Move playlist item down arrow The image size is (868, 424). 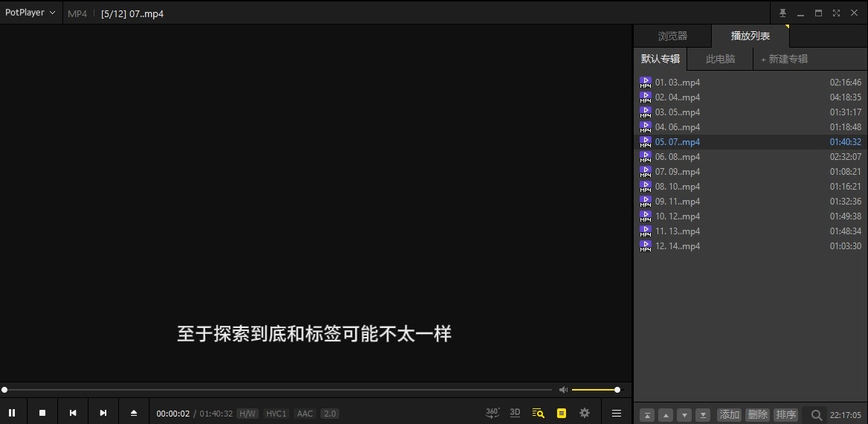coord(685,415)
